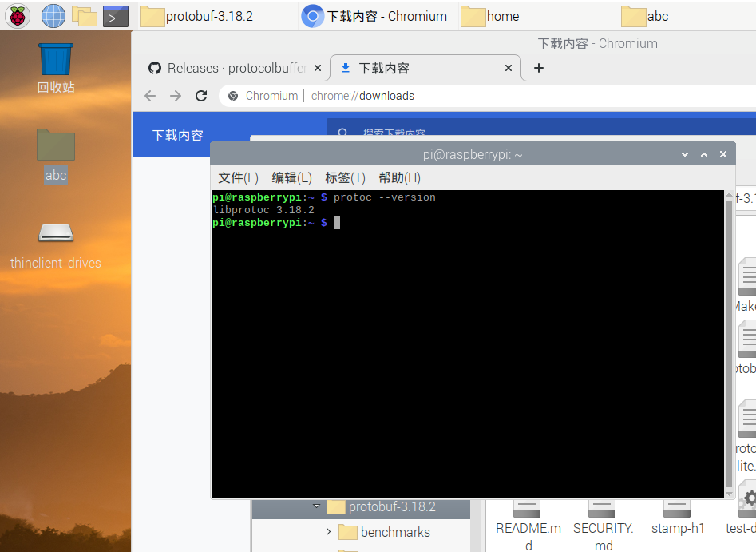Go back using the browser back arrow
The width and height of the screenshot is (756, 552).
pos(150,95)
